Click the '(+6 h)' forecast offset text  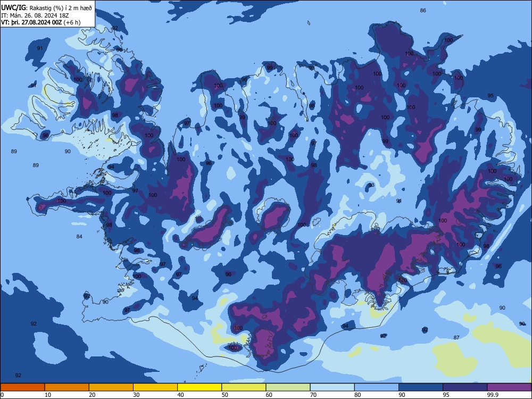click(x=72, y=22)
